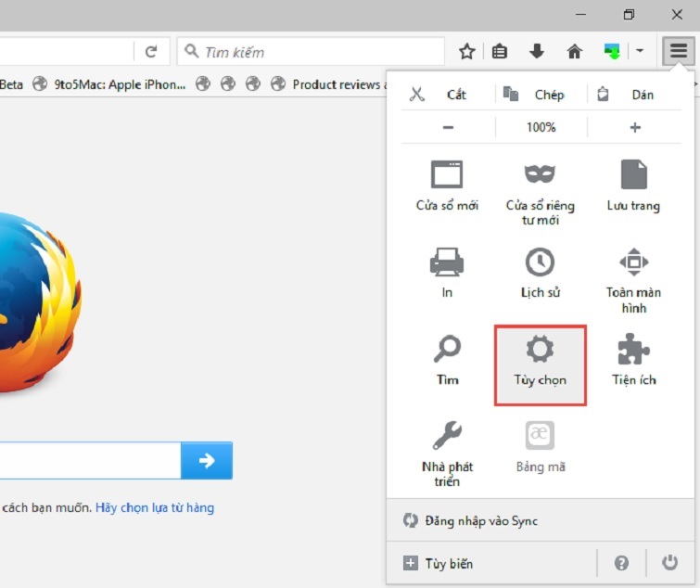Click the minus button to zoom out

tap(448, 128)
